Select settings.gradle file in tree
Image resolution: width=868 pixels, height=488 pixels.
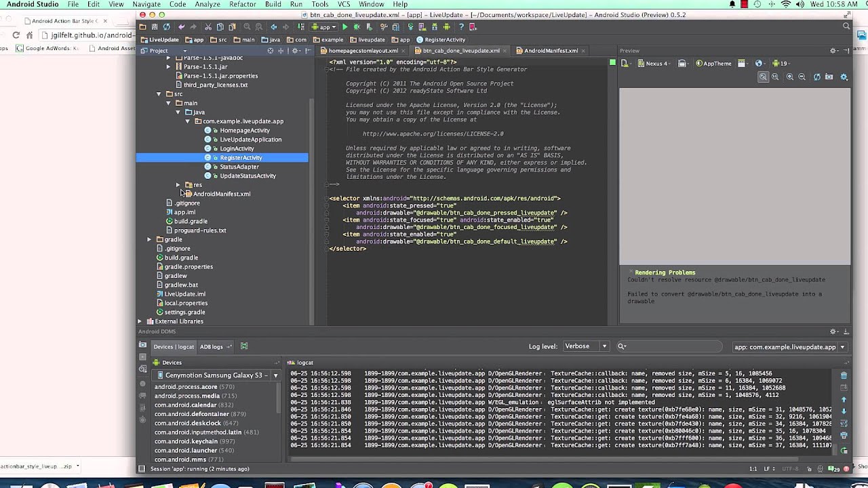[184, 312]
